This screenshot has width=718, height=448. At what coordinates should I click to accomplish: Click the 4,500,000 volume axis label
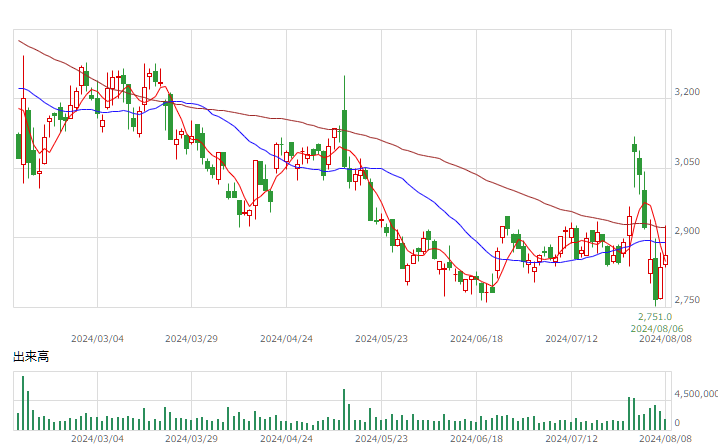click(x=696, y=394)
